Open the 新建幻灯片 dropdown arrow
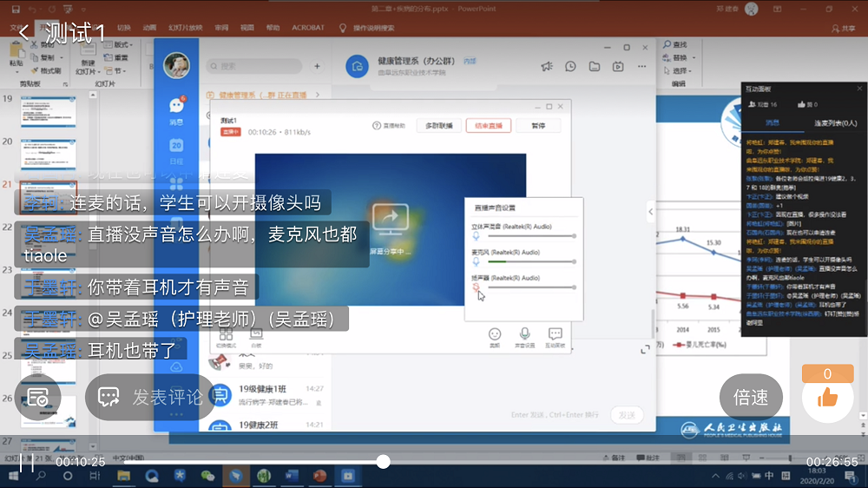Image resolution: width=868 pixels, height=488 pixels. tap(98, 71)
